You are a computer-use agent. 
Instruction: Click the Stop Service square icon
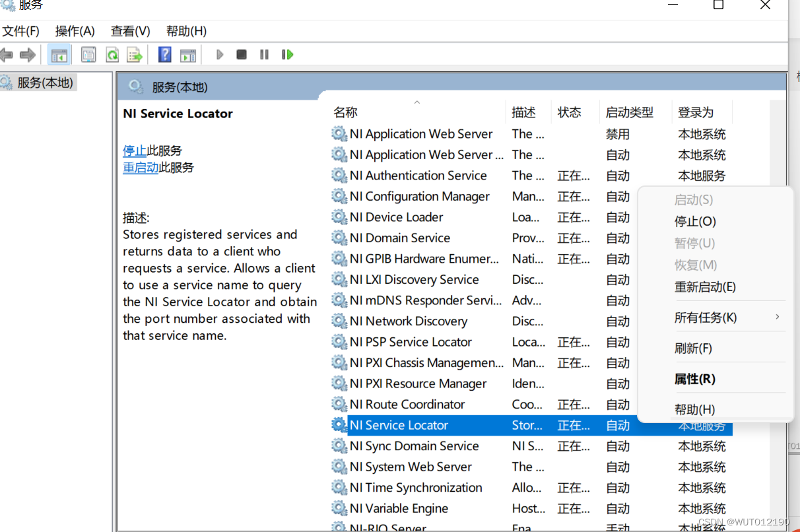[x=242, y=55]
